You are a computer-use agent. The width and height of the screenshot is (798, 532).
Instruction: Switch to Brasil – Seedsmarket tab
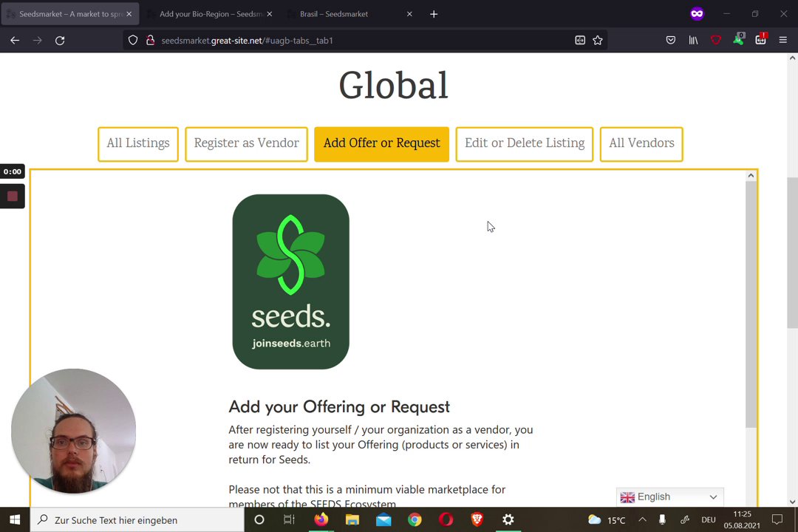(350, 14)
